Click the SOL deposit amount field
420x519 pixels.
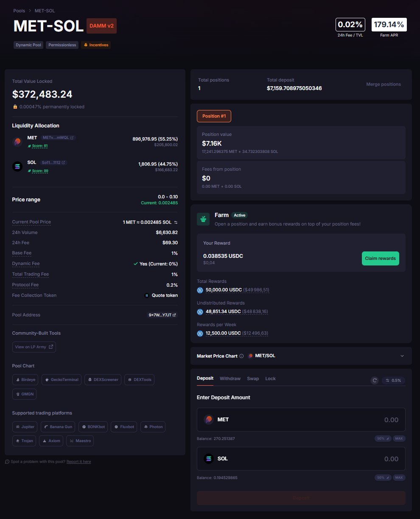pos(301,459)
